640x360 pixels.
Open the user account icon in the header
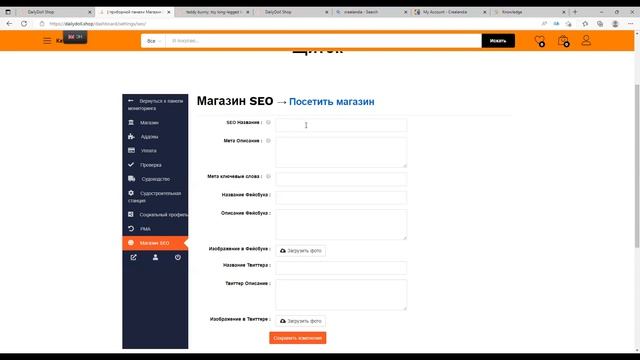[586, 40]
